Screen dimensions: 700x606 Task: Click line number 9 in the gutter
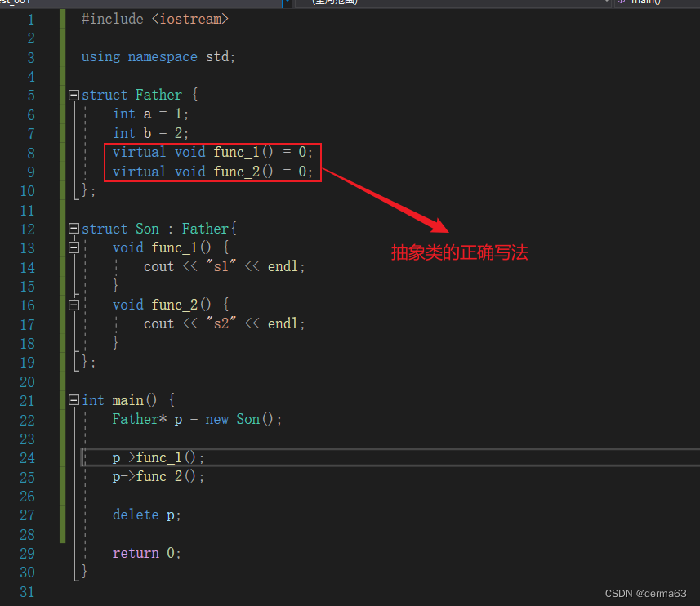pyautogui.click(x=31, y=172)
